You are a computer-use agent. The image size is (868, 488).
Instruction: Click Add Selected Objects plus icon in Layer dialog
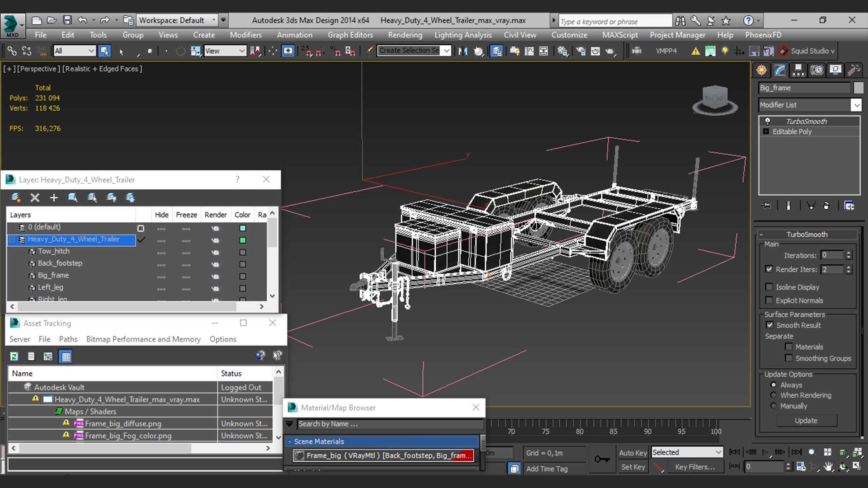(54, 197)
